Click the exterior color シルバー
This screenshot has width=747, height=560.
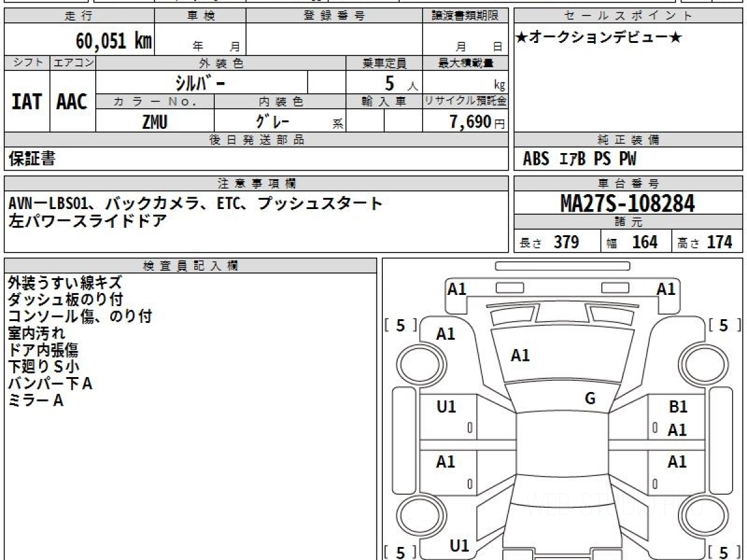pos(201,82)
